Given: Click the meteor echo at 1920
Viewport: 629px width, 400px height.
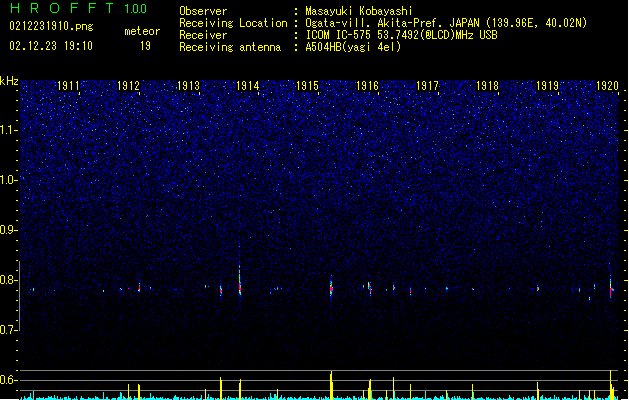Looking at the screenshot, I should tap(611, 287).
